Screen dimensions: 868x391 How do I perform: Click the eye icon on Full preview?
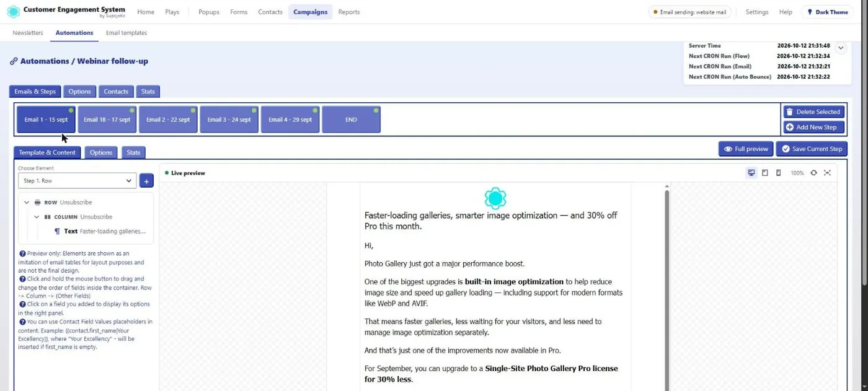click(x=728, y=149)
